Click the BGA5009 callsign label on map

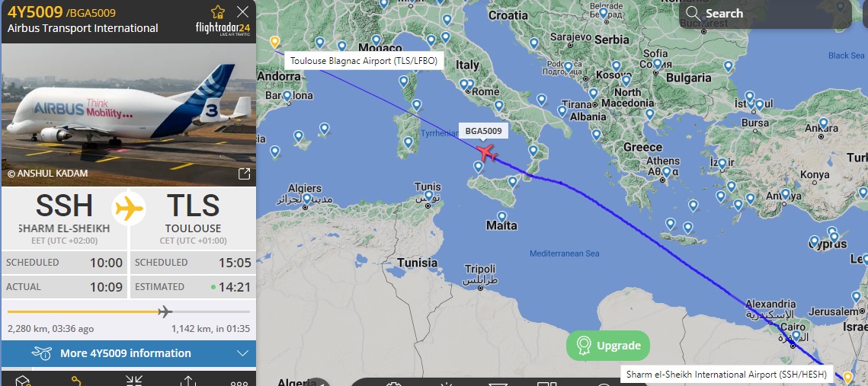(x=483, y=131)
